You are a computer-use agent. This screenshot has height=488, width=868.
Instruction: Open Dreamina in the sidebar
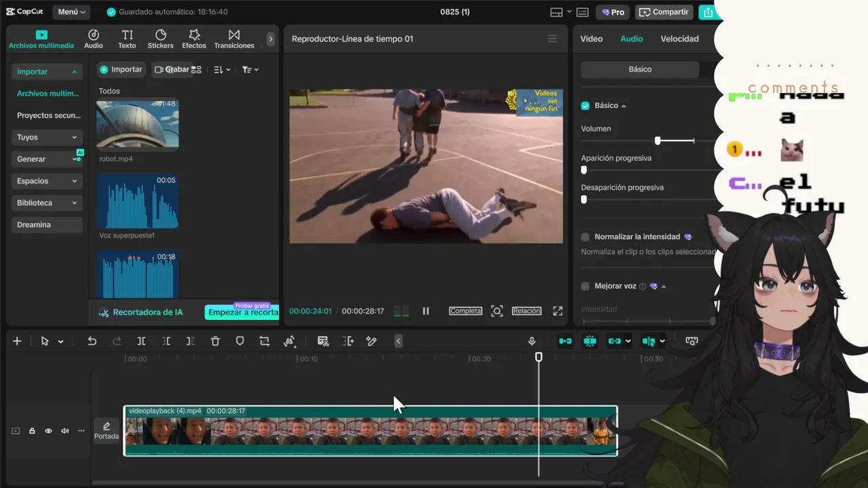click(47, 224)
